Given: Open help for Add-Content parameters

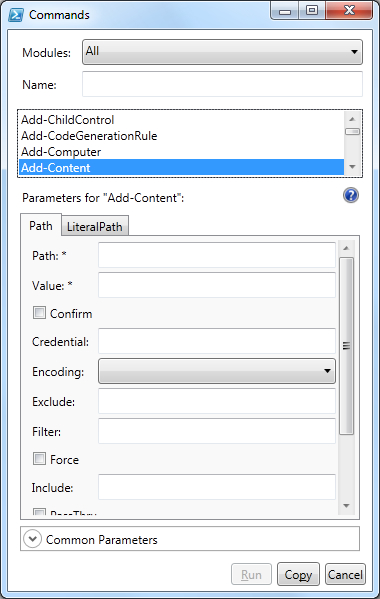Looking at the screenshot, I should coord(351,196).
